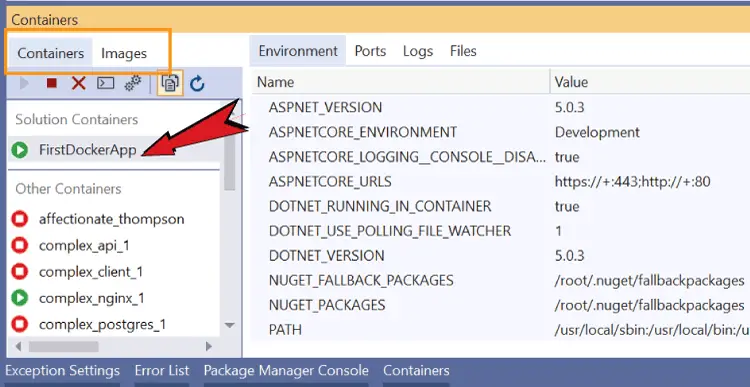Click the 5.0.3 value of ASPNET_VERSION
This screenshot has width=750, height=387.
569,107
